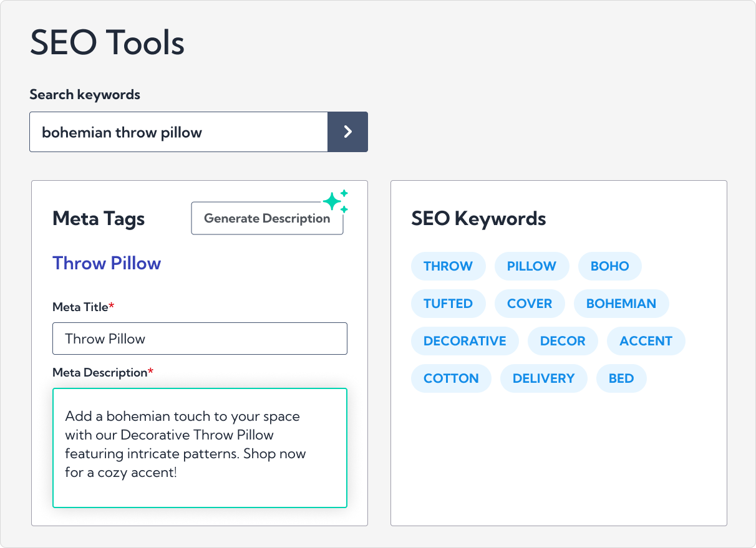Select the DELIVERY keyword tag

pyautogui.click(x=543, y=378)
